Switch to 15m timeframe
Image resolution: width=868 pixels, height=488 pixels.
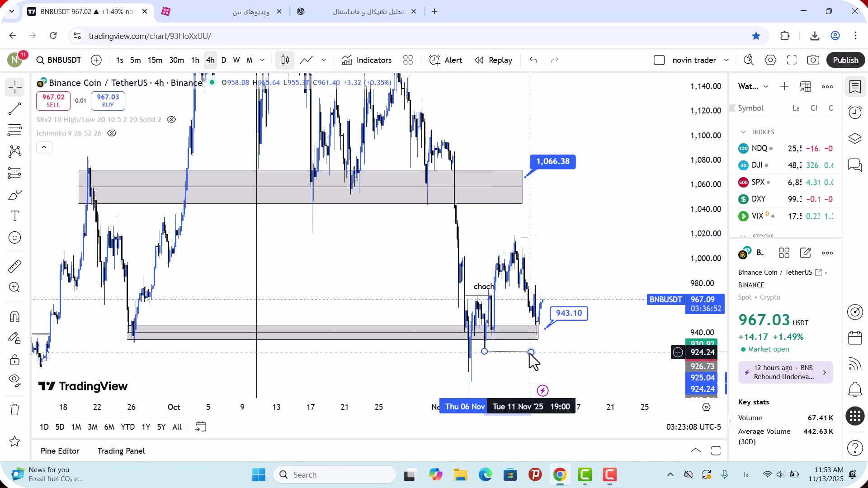point(155,60)
